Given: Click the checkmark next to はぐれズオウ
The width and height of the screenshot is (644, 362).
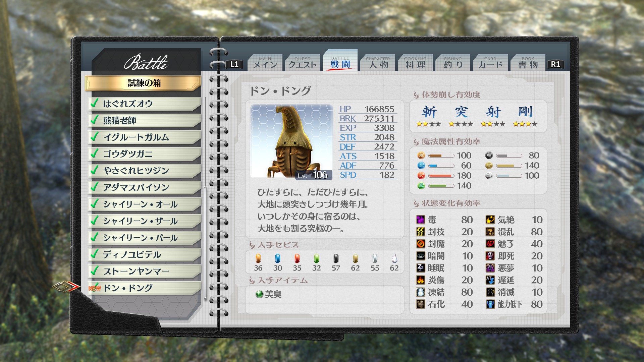Looking at the screenshot, I should (95, 103).
